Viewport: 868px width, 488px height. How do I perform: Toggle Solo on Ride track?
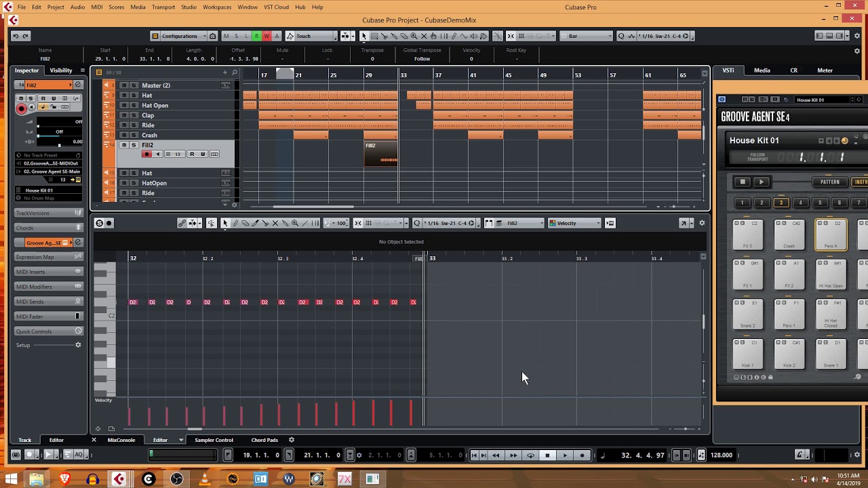tap(134, 125)
